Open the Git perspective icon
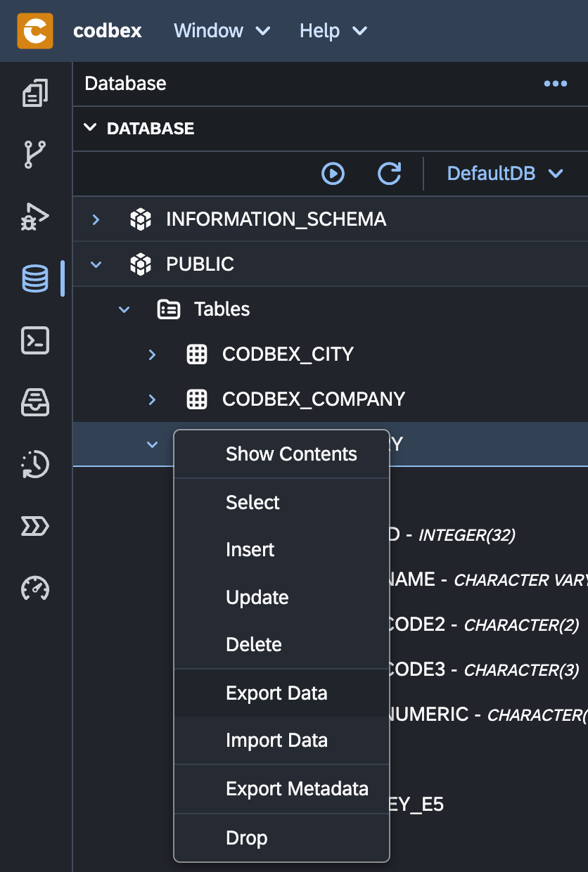 [x=35, y=155]
